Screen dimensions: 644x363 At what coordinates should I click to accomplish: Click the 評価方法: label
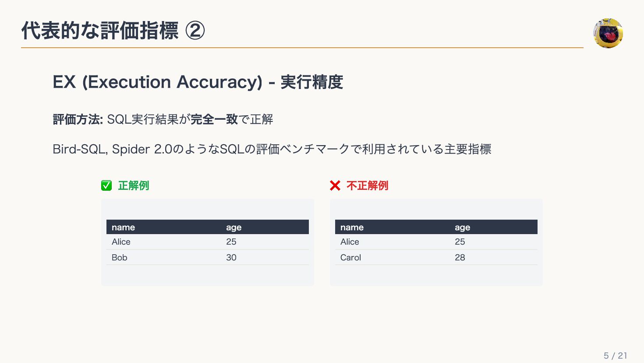[x=78, y=119]
